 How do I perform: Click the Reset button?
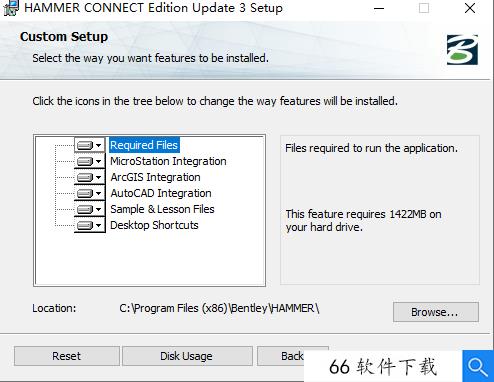[x=67, y=356]
